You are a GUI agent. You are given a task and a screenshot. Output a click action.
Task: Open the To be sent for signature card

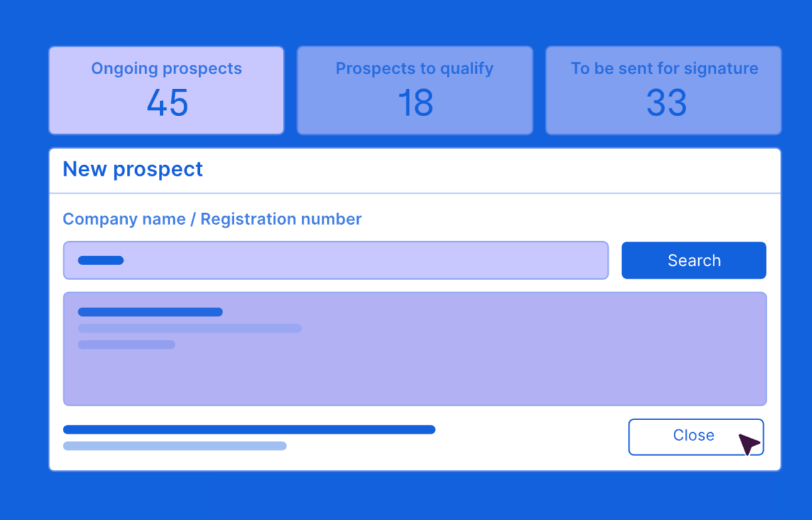click(664, 90)
